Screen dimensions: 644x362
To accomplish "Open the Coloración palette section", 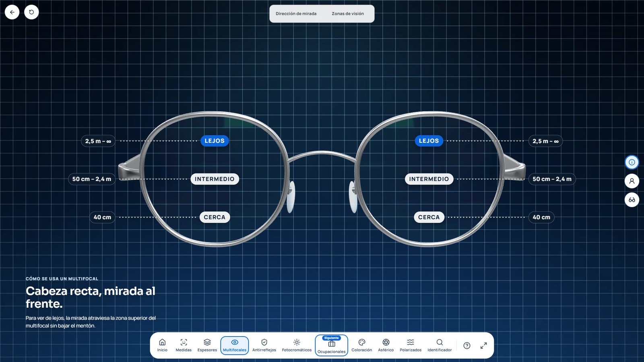I will (362, 346).
